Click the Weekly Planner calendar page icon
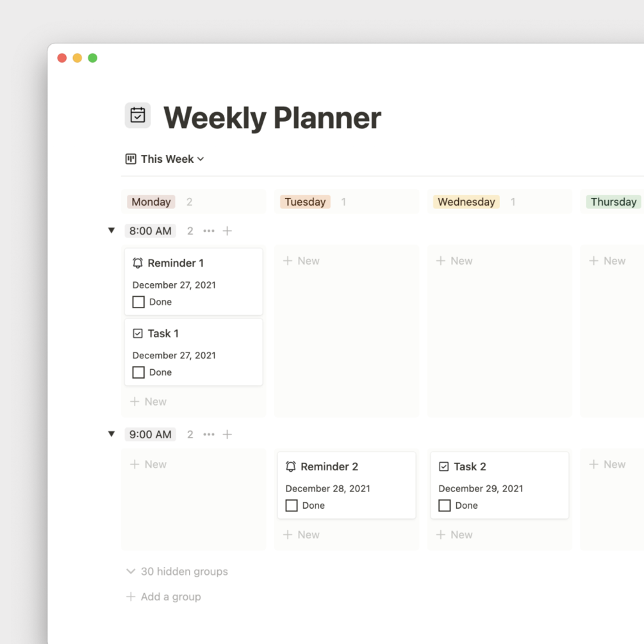Viewport: 644px width, 644px height. (137, 115)
